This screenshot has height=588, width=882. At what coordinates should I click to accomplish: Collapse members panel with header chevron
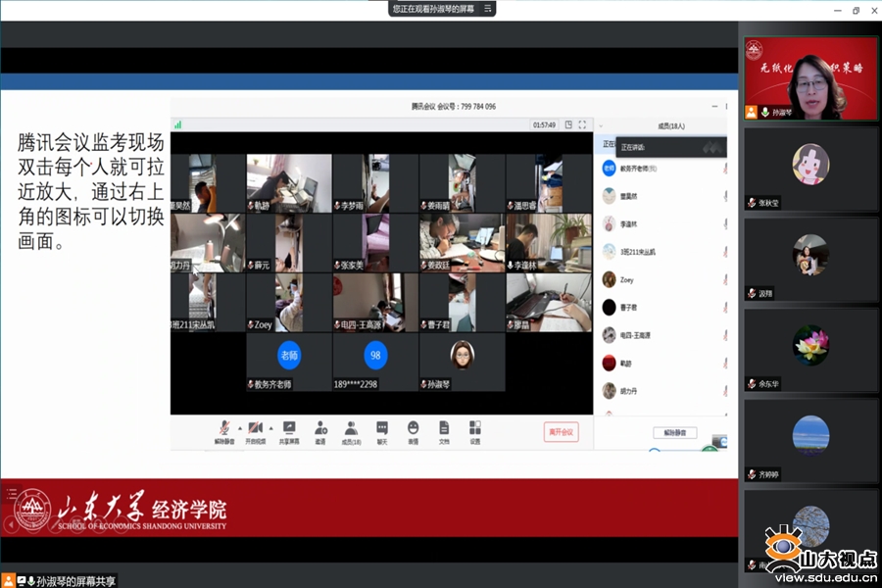point(602,125)
